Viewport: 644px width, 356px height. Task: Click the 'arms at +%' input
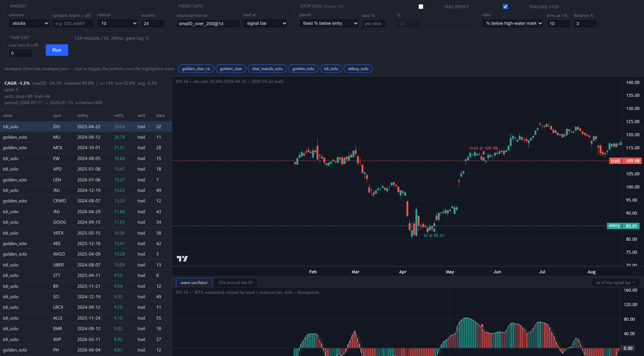[558, 24]
